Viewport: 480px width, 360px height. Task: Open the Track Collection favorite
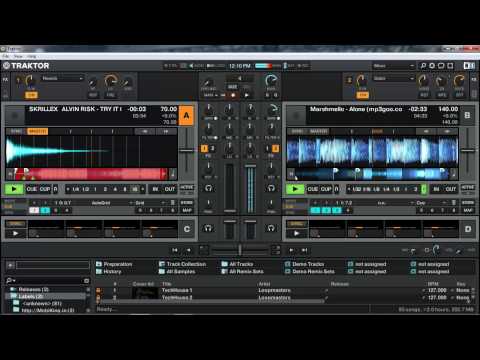(183, 264)
